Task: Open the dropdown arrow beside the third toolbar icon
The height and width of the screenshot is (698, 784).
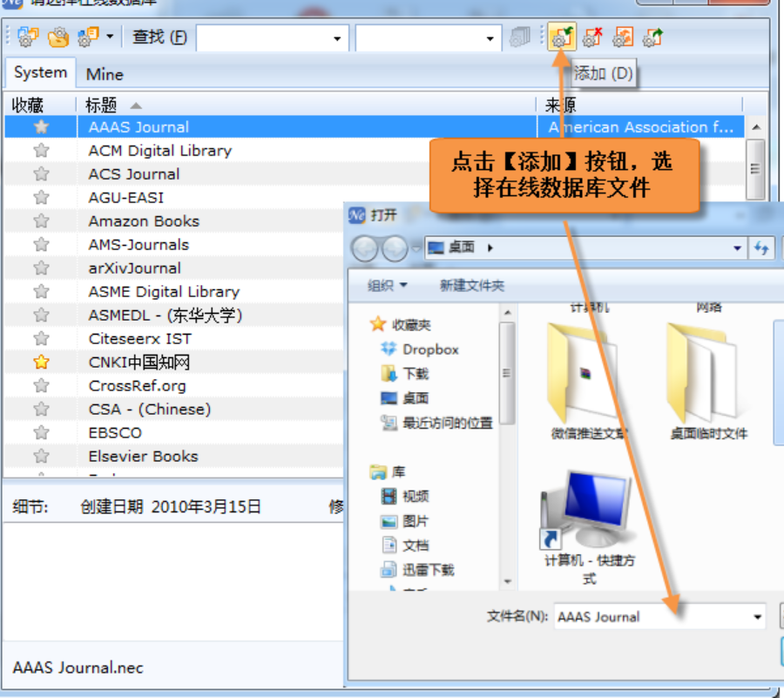Action: (110, 37)
